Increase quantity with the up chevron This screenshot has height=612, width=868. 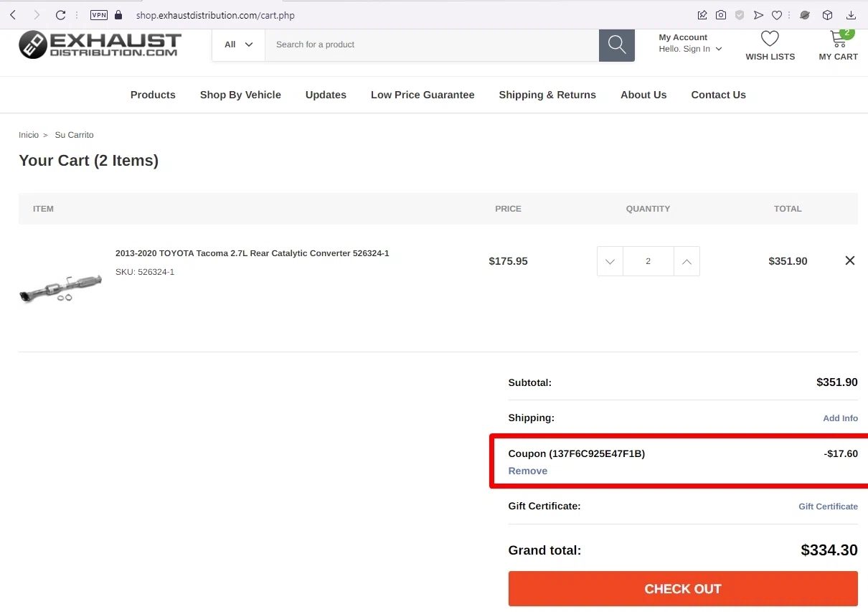click(687, 261)
